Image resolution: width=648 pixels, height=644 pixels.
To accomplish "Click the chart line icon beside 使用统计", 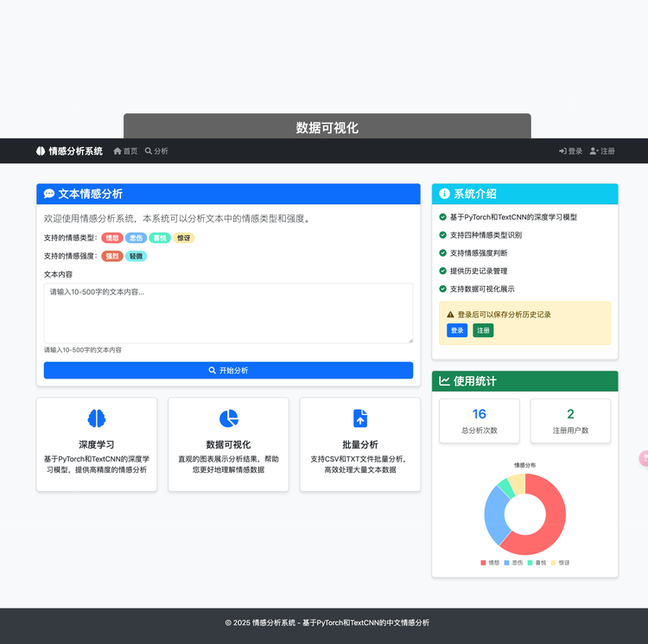I will tap(444, 380).
